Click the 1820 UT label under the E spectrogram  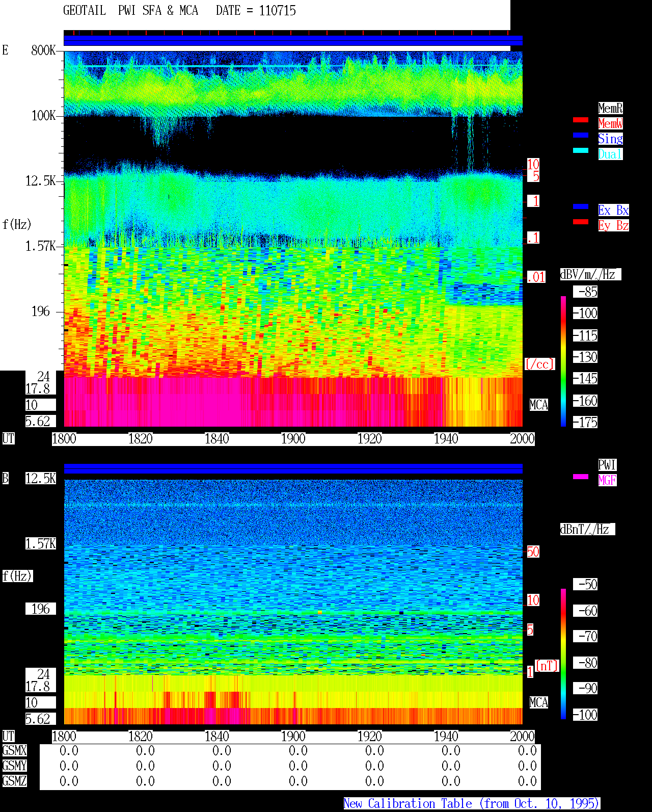(x=140, y=438)
